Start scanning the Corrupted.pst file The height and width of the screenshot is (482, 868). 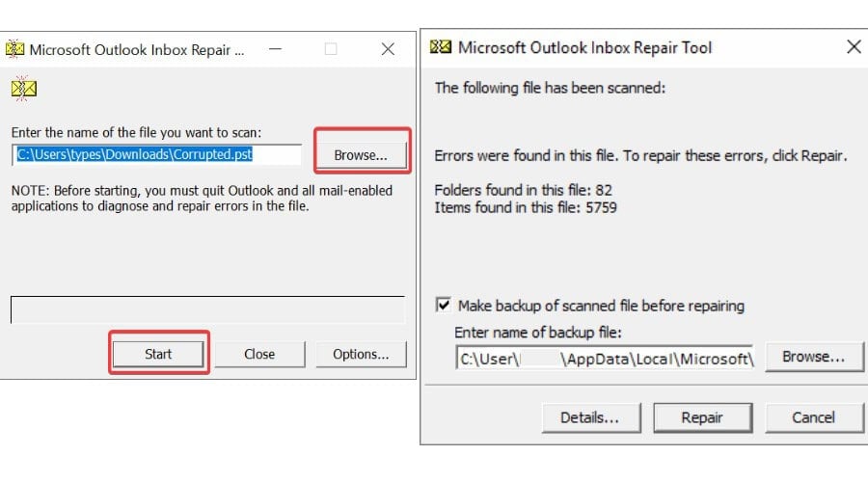click(x=158, y=354)
